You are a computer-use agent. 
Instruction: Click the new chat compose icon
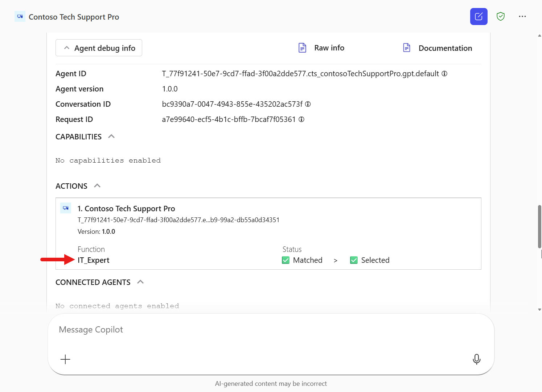479,16
